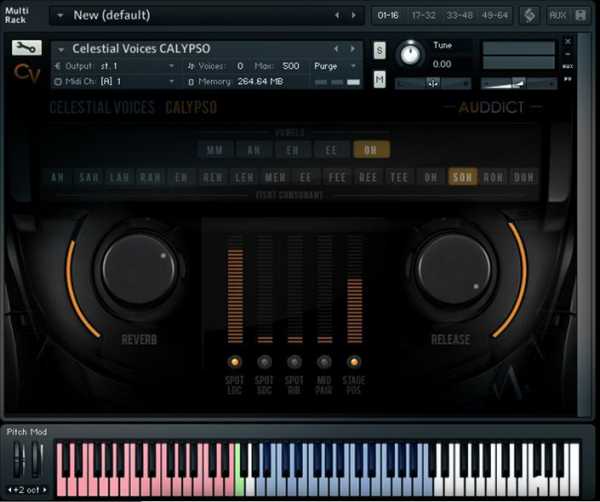Load next instrument with right arrow
Image resolution: width=600 pixels, height=502 pixels.
pos(353,49)
